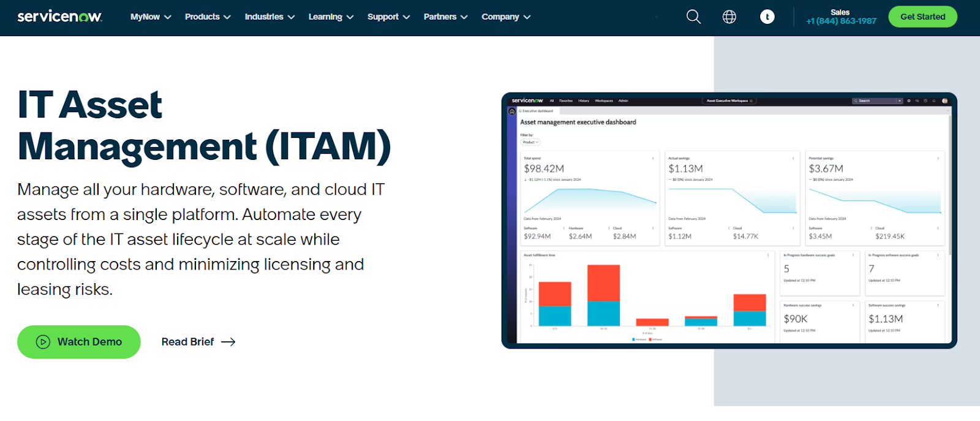
Task: Click the arrow icon beside Read Brief
Action: point(228,342)
